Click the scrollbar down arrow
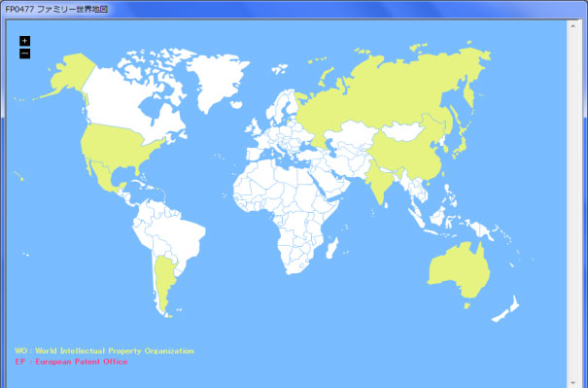The image size is (588, 388). [x=572, y=383]
